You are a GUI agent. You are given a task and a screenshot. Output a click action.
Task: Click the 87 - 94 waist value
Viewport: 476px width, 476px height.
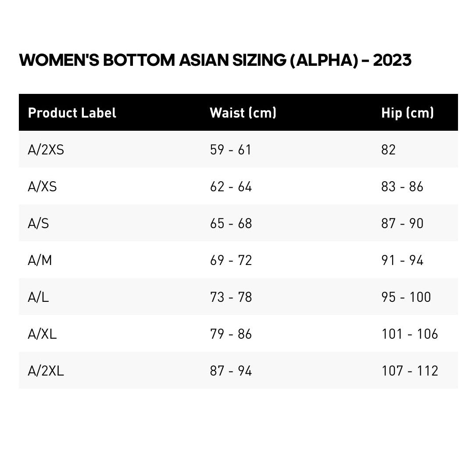click(231, 371)
